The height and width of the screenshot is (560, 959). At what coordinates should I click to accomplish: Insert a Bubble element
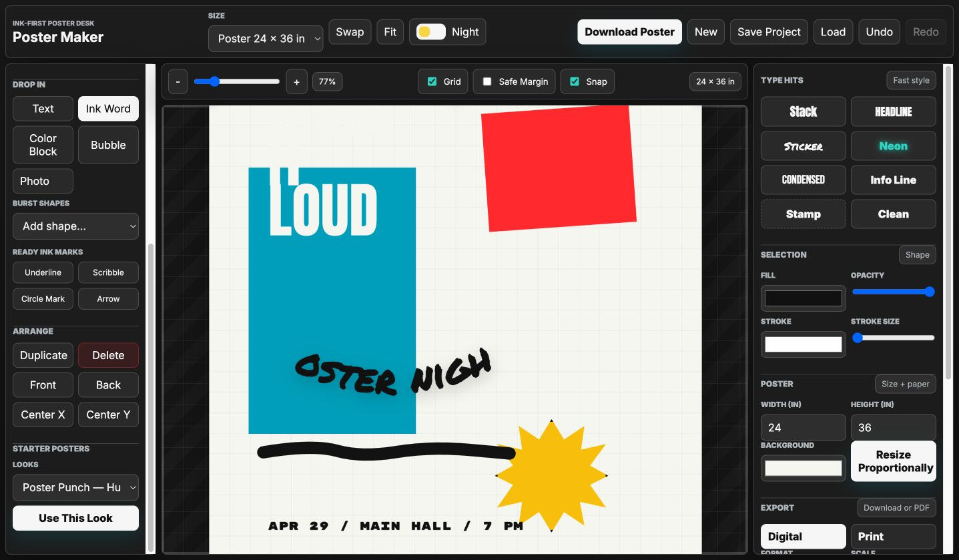pyautogui.click(x=108, y=145)
